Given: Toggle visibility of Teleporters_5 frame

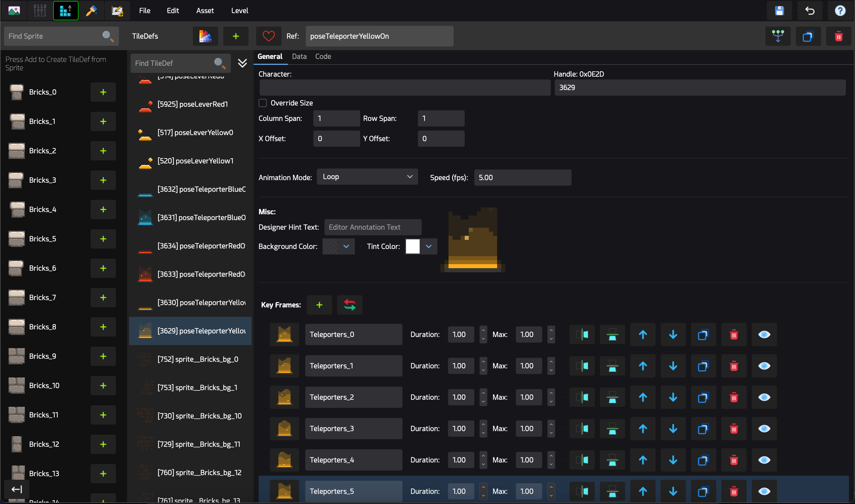Looking at the screenshot, I should (x=764, y=491).
